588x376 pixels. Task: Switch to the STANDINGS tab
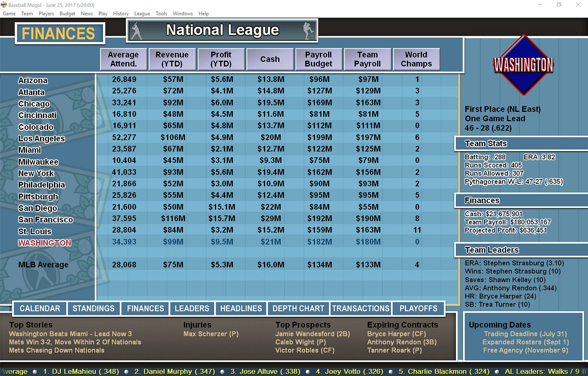[x=94, y=308]
